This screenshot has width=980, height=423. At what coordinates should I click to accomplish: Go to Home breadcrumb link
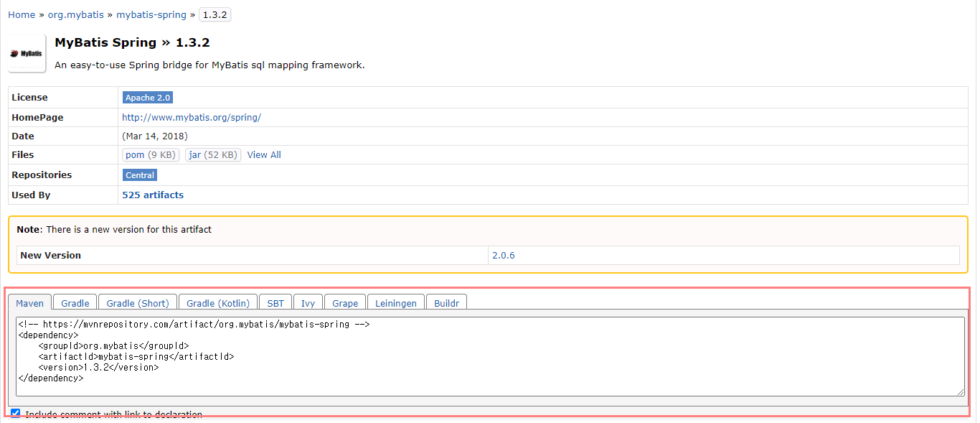pos(22,14)
